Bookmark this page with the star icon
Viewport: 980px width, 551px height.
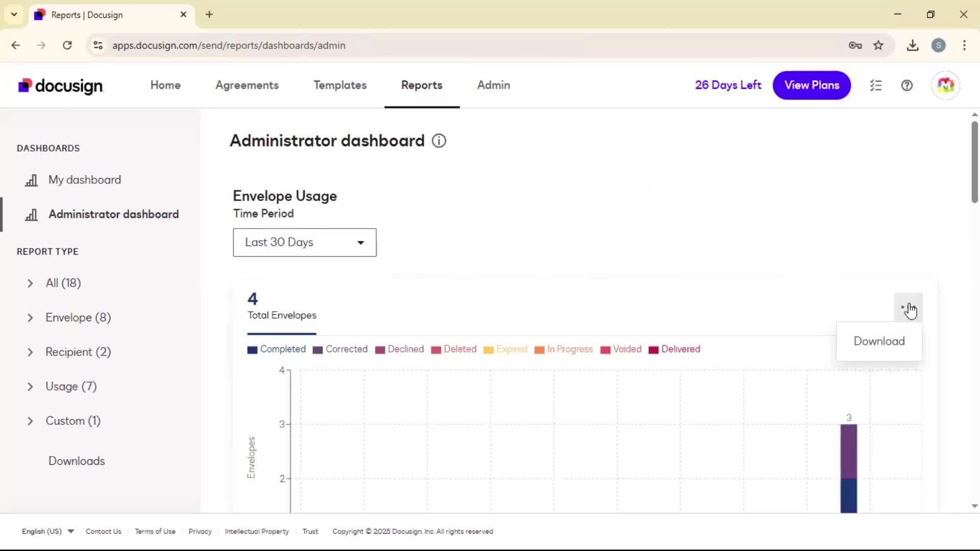tap(878, 45)
